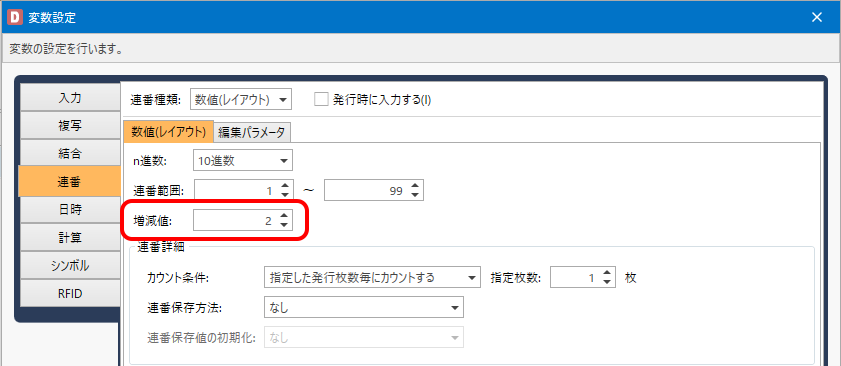
Task: Decrease the 増減値 value with down arrow
Action: 284,225
